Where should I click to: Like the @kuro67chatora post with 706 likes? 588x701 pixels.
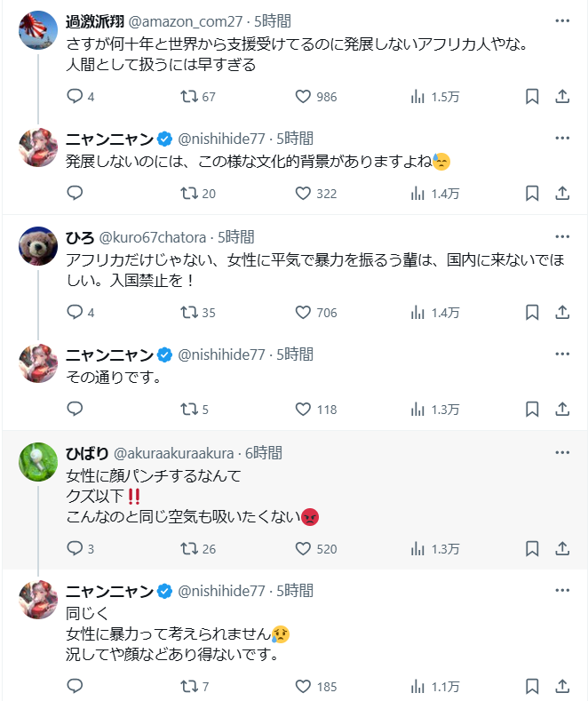[x=303, y=313]
